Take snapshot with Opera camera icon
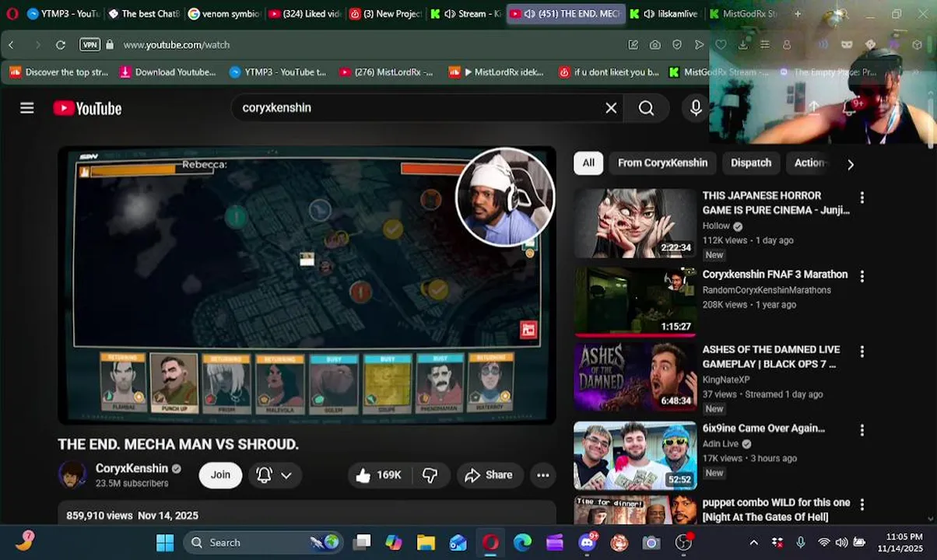The height and width of the screenshot is (560, 937). tap(655, 45)
